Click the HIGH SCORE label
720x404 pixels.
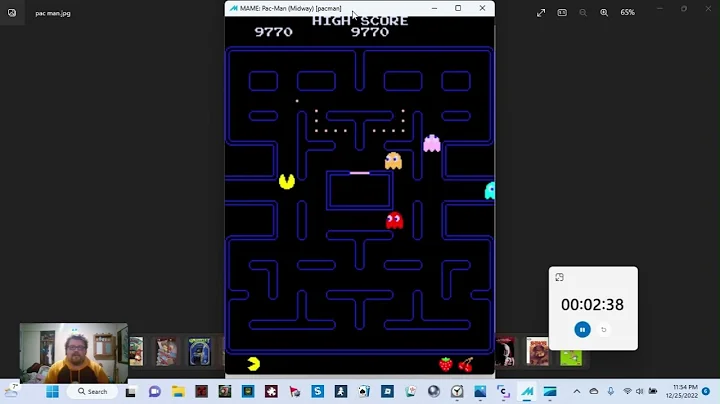click(360, 21)
